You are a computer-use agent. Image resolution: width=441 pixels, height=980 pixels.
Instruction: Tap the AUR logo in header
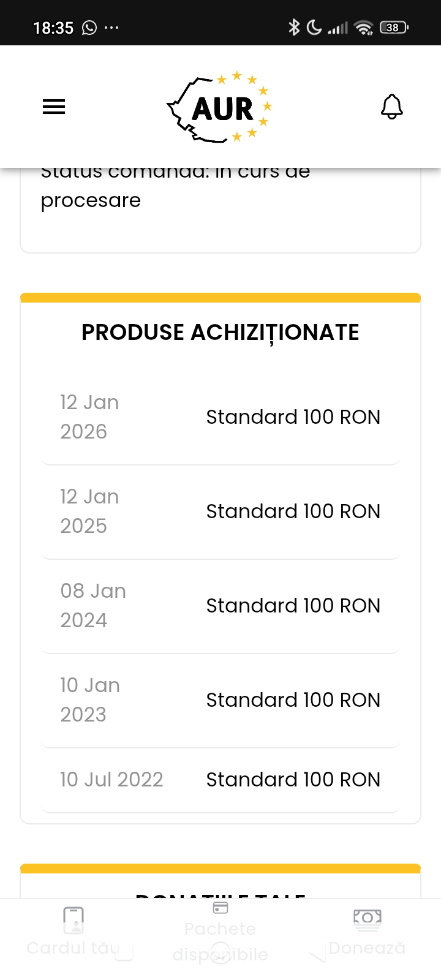pyautogui.click(x=221, y=108)
